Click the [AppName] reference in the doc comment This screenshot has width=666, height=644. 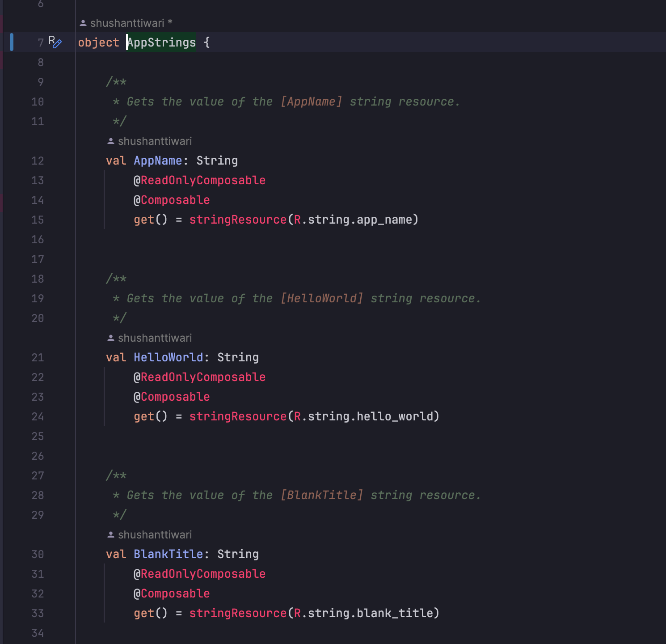312,102
